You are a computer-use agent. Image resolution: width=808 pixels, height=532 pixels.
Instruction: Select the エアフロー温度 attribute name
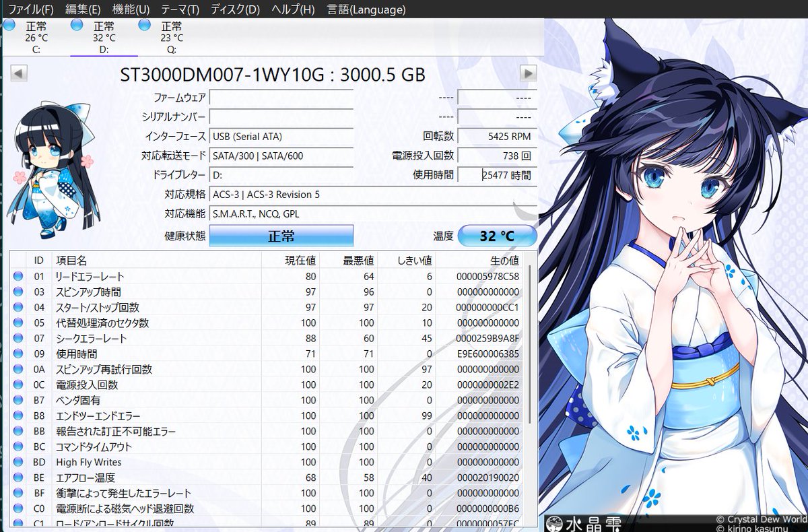click(x=86, y=477)
